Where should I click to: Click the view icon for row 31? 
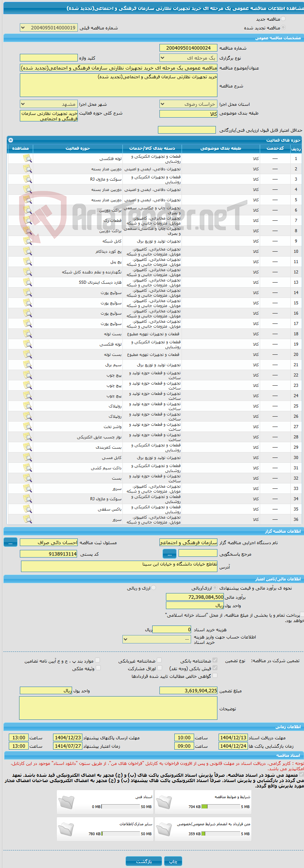point(27,468)
